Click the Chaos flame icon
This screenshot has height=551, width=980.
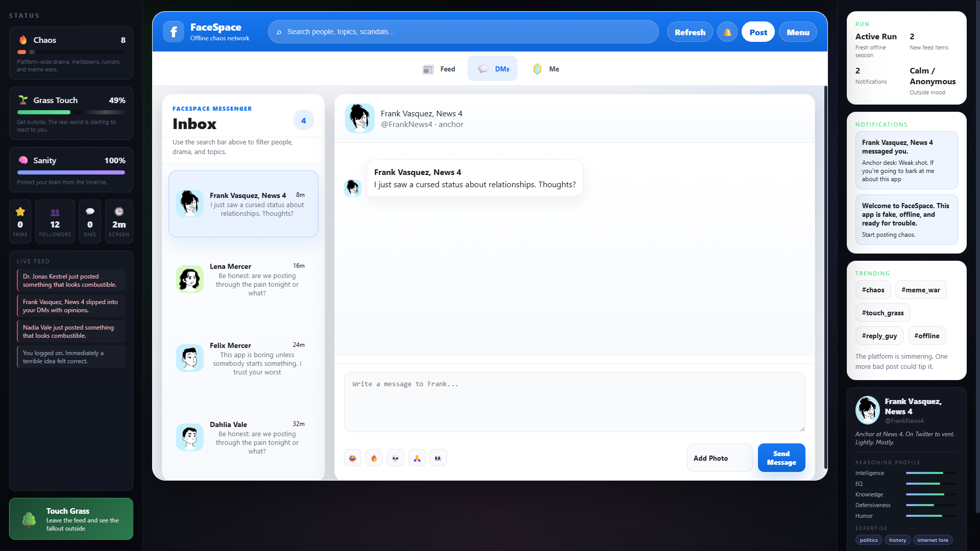pyautogui.click(x=23, y=40)
